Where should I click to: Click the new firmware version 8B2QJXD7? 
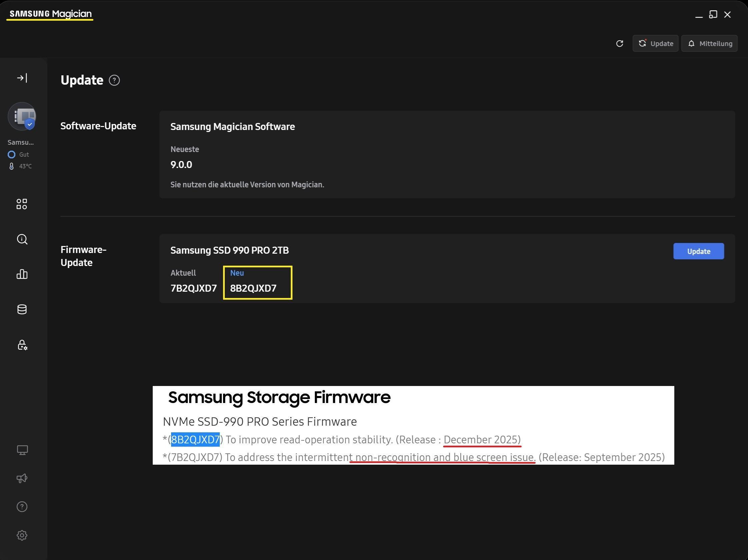pos(253,288)
